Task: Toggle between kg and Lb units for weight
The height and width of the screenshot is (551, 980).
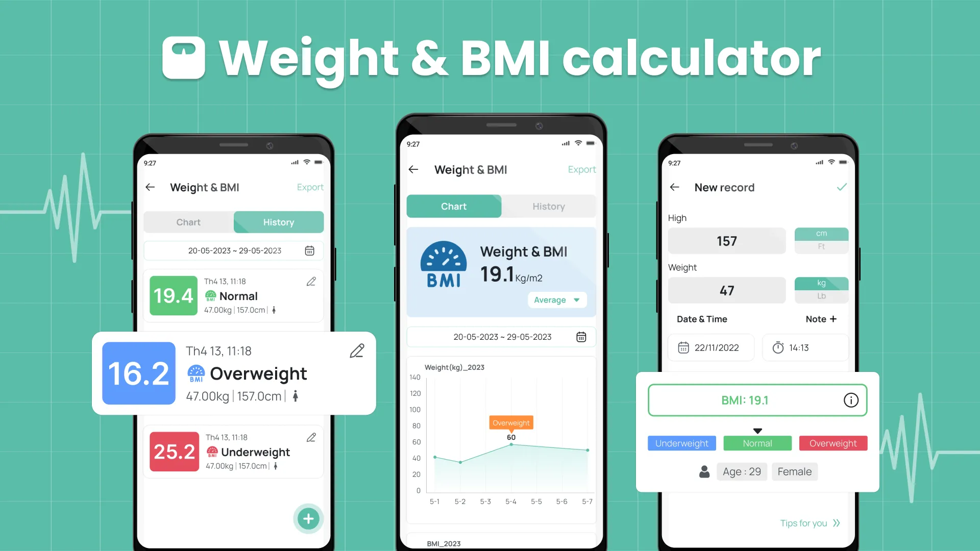Action: coord(820,296)
